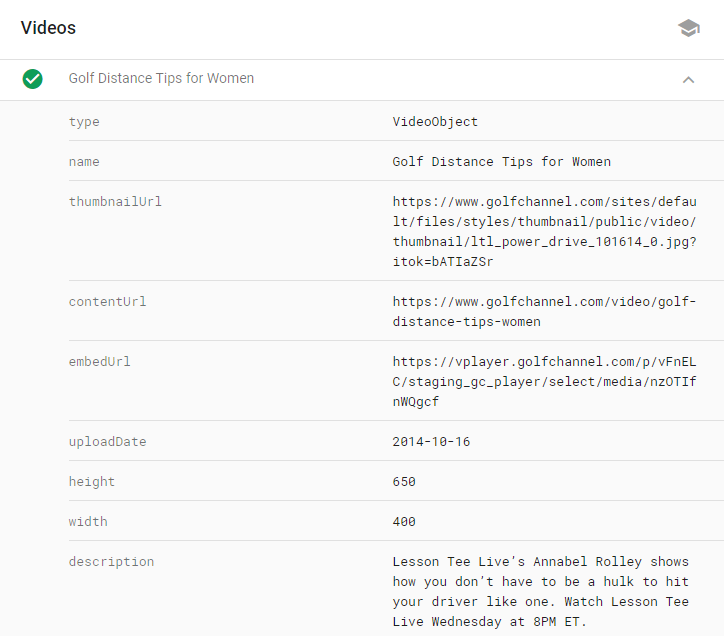Click the height value 650
Image resolution: width=724 pixels, height=636 pixels.
(404, 481)
